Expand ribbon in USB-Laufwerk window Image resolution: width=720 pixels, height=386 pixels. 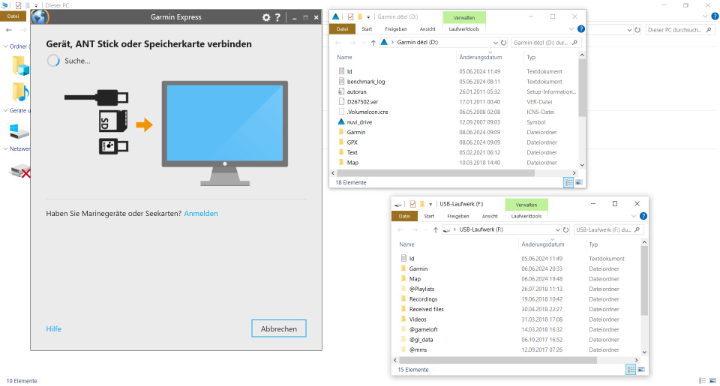[x=634, y=216]
